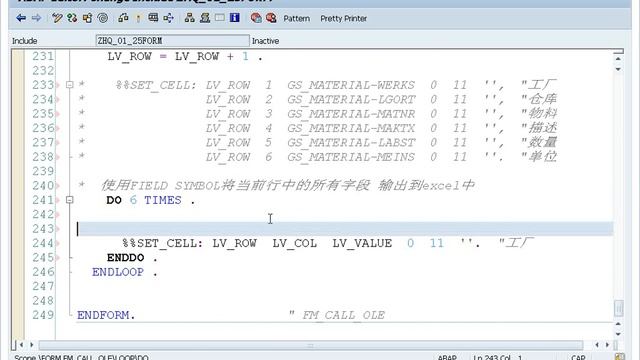Click the Include name field ZHQ_01_25FORM
The width and height of the screenshot is (640, 360).
[x=172, y=41]
